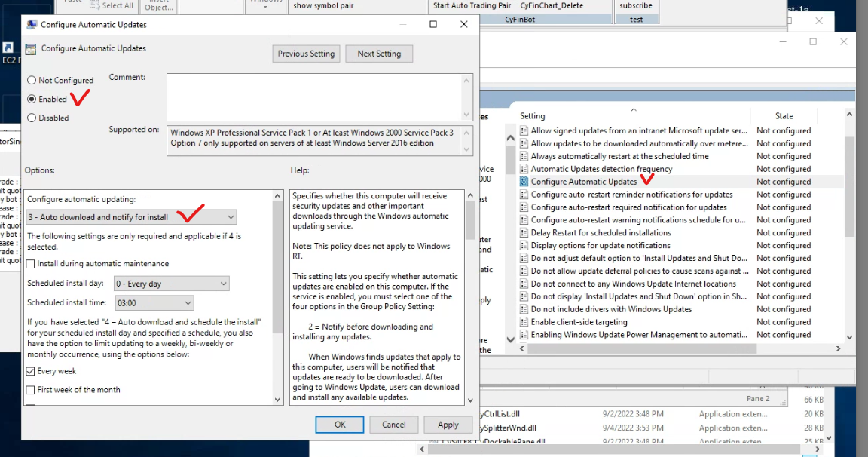Screen dimensions: 868x457
Task: Select Configure Automatic Updates row text
Action: coord(584,182)
